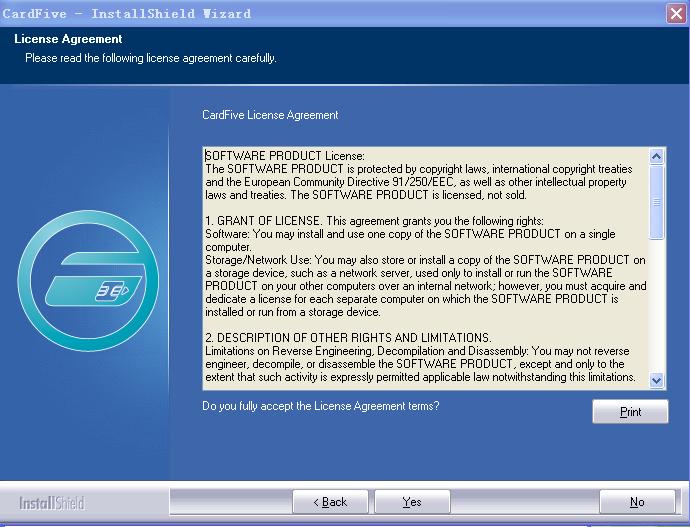690x527 pixels.
Task: Click the '2. DESCRIPTION OF OTHER RIGHTS' heading
Action: click(348, 338)
